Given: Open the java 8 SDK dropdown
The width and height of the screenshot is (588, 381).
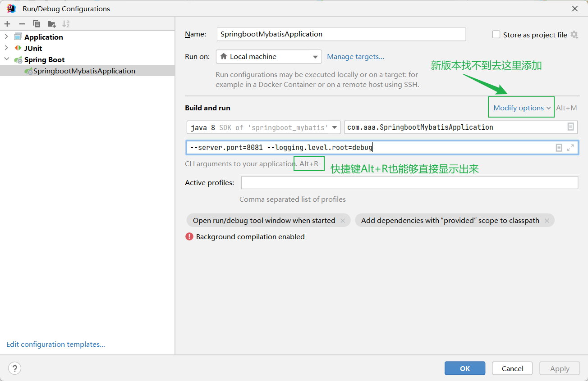Looking at the screenshot, I should 264,127.
